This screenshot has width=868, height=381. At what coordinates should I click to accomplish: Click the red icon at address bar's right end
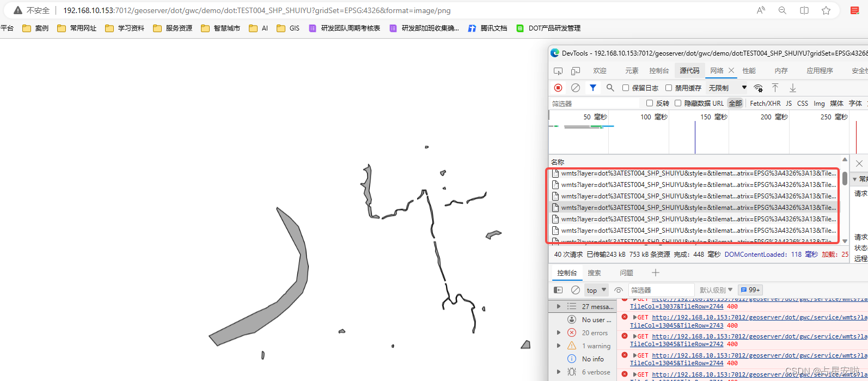855,10
